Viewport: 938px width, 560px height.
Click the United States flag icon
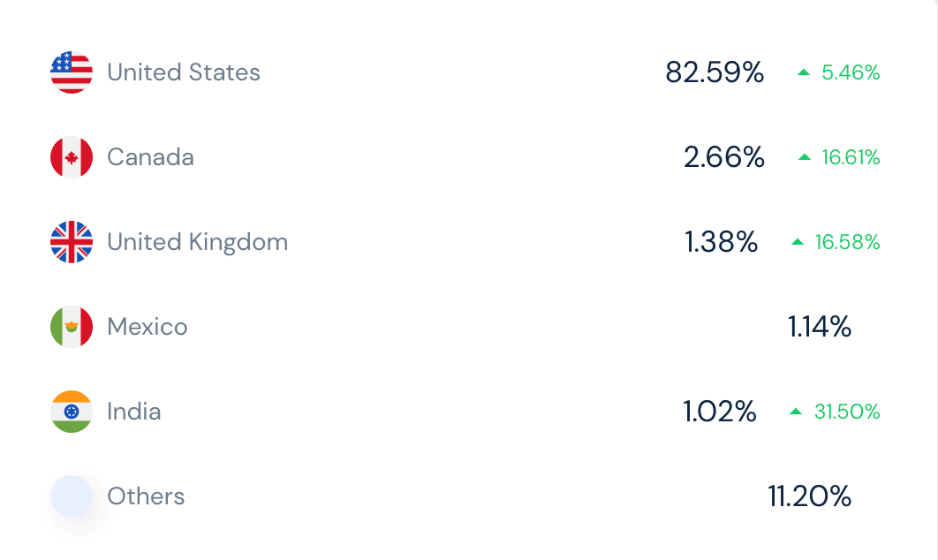(72, 72)
